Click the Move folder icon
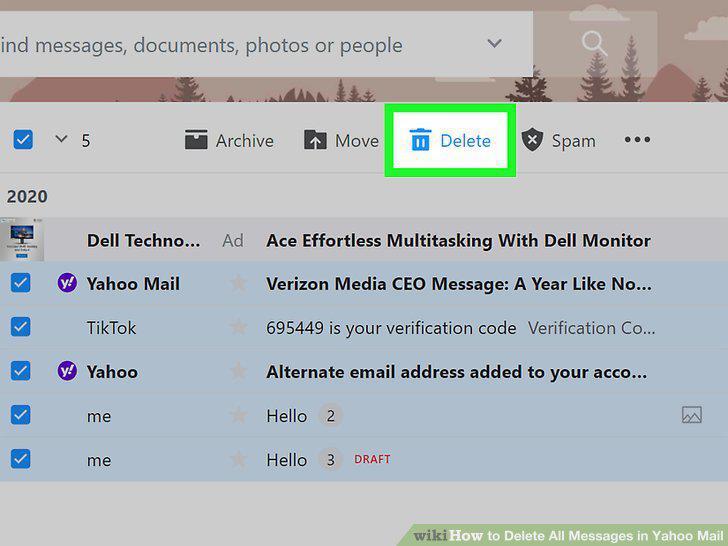 click(315, 140)
